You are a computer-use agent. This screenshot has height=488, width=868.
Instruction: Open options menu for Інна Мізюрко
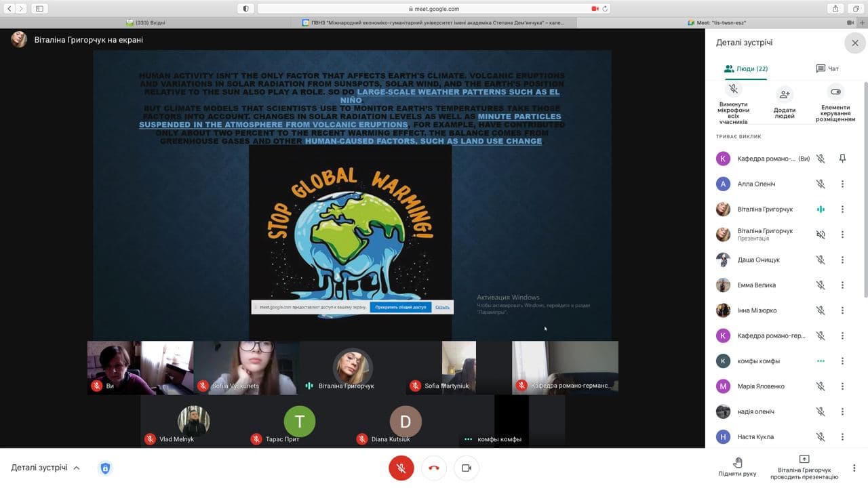click(842, 310)
